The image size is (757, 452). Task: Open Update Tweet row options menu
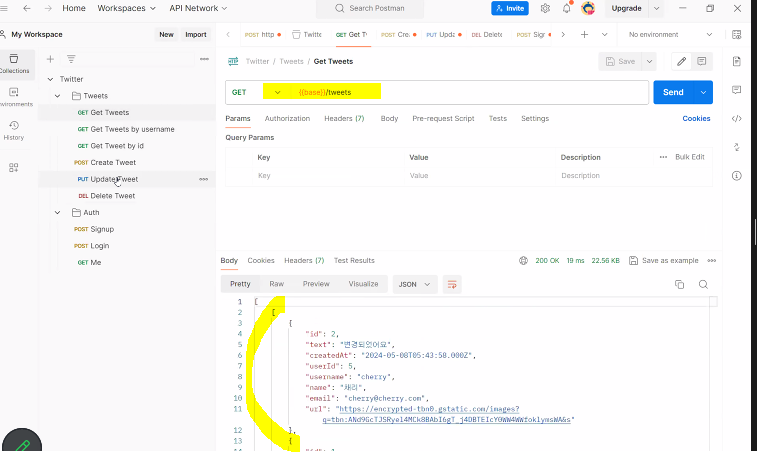point(204,179)
